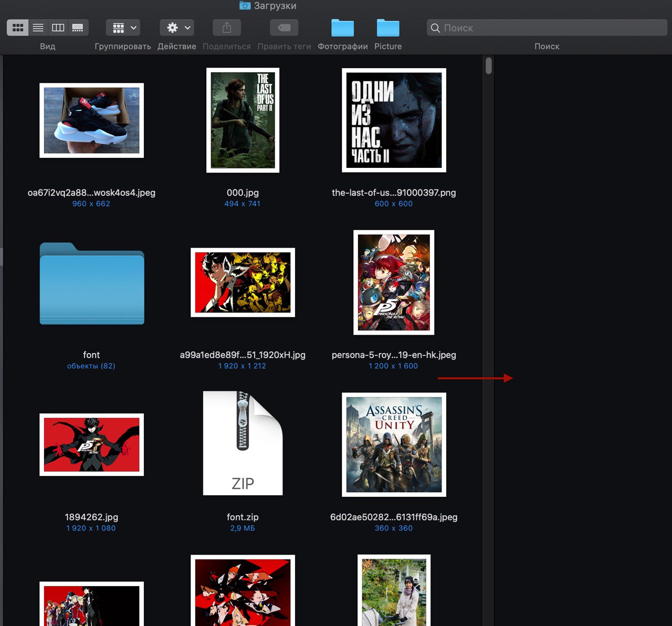This screenshot has width=672, height=626.
Task: Select the 000.jpg thumbnail
Action: pos(243,120)
